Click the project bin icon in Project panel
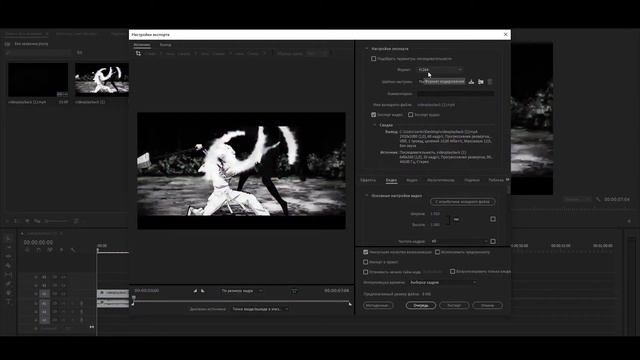 (x=7, y=44)
